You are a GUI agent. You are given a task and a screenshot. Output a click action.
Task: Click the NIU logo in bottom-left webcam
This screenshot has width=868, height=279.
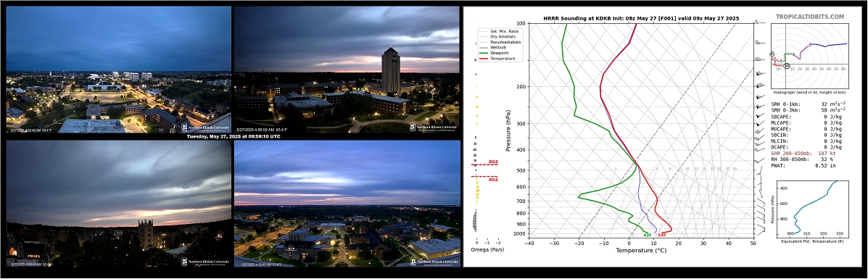pos(204,262)
